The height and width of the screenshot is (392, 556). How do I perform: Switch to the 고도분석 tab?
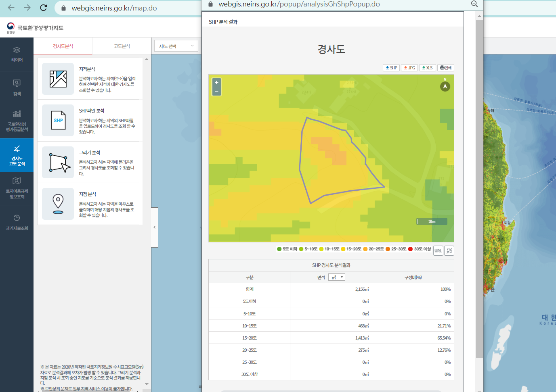click(122, 46)
